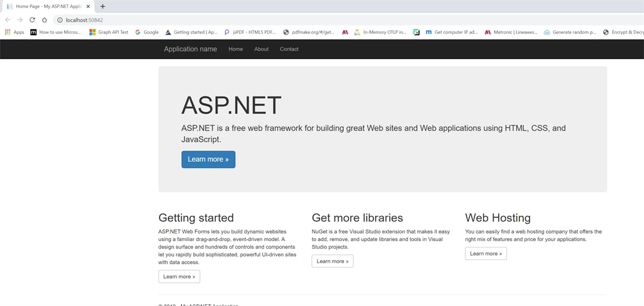Close the Home Page tab
Screen dimensions: 644x306
88,6
